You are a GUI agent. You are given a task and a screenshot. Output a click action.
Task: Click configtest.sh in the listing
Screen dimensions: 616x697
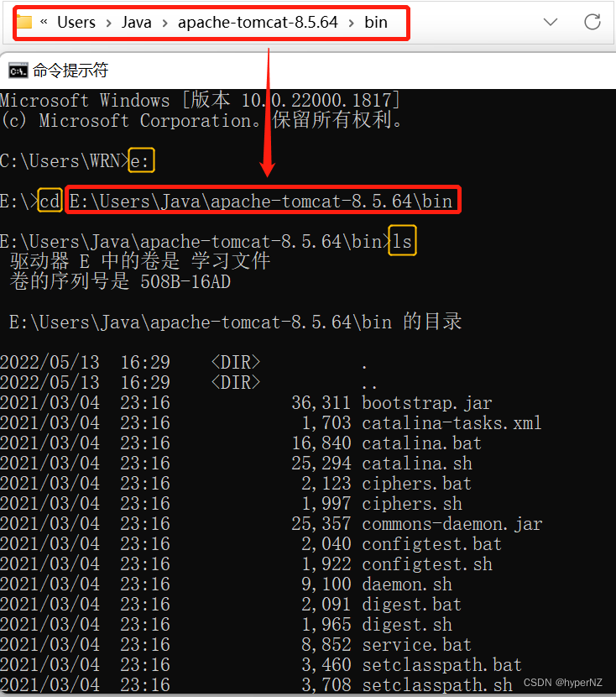point(427,563)
